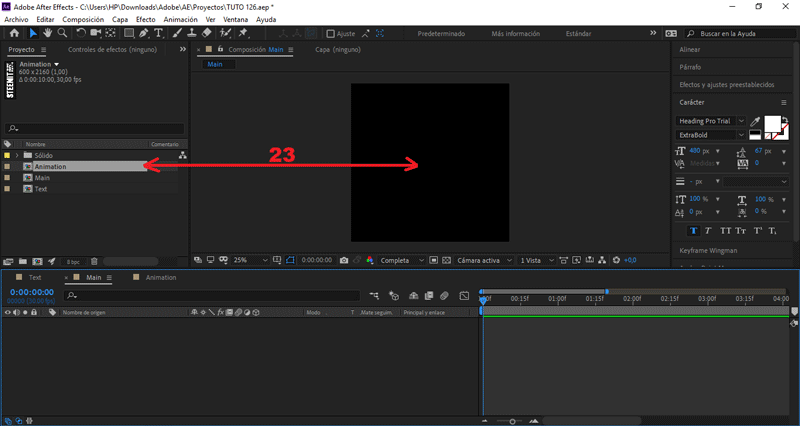Open the graph editor in timeline
Screen dimensions: 800x426
pos(464,295)
